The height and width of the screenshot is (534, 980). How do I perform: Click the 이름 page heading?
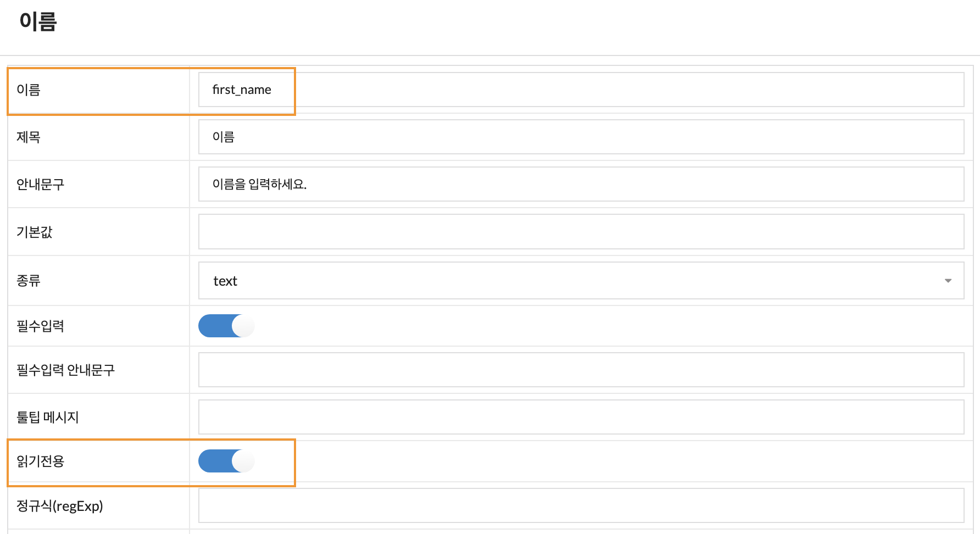38,21
